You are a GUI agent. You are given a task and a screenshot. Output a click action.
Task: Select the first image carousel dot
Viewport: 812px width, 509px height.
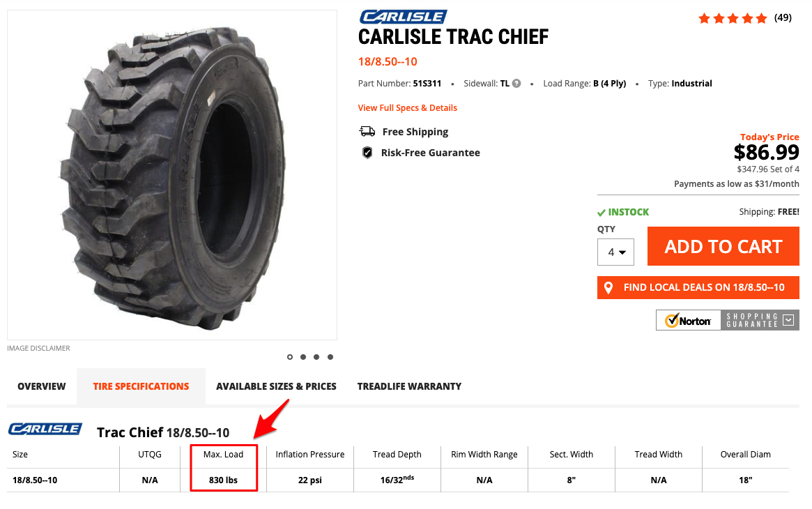point(290,357)
